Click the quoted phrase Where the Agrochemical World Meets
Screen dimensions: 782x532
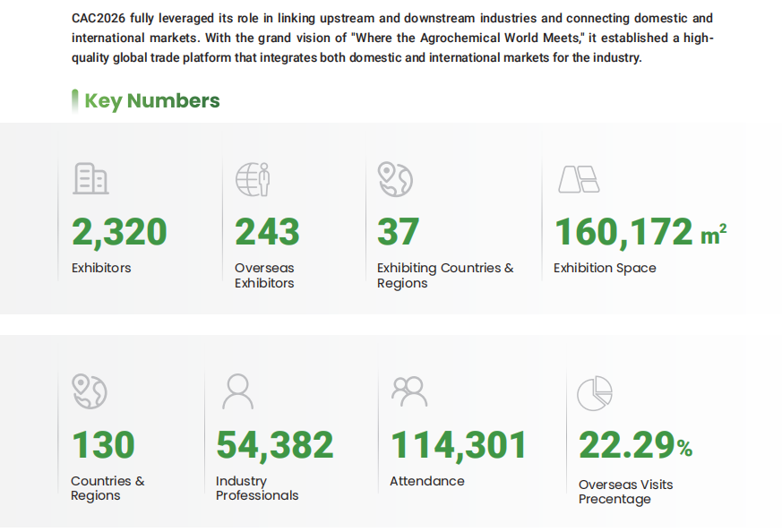pyautogui.click(x=468, y=38)
